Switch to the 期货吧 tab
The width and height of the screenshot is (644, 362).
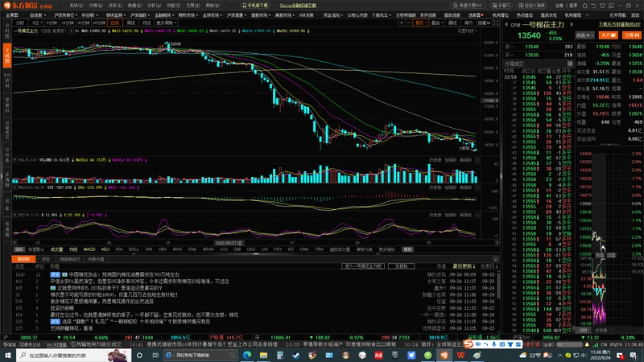tap(23, 259)
